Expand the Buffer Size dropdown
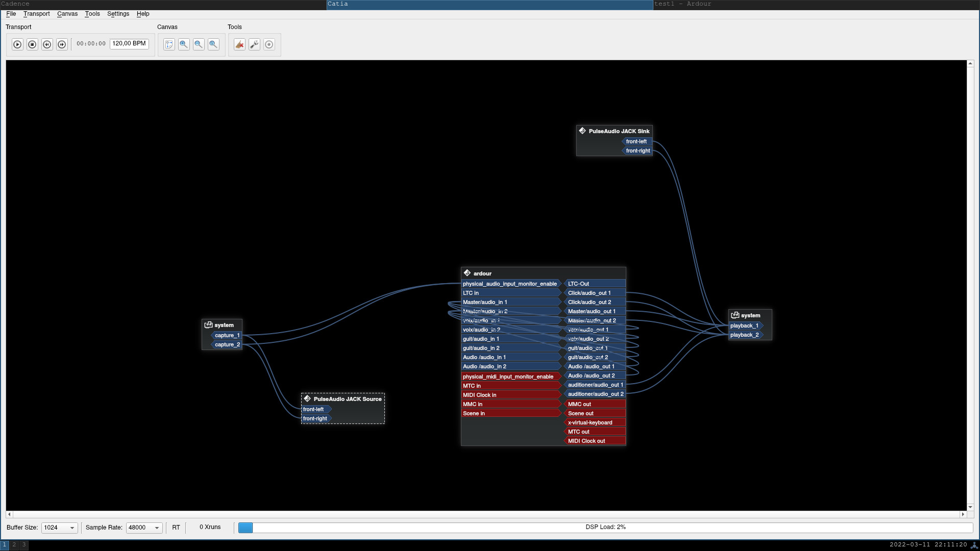This screenshot has height=551, width=980. tap(59, 528)
